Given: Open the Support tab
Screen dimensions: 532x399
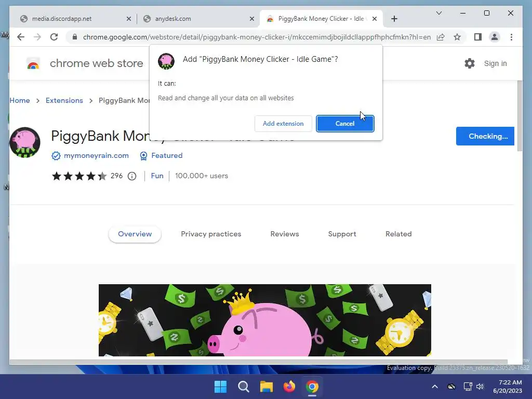Looking at the screenshot, I should (x=342, y=234).
